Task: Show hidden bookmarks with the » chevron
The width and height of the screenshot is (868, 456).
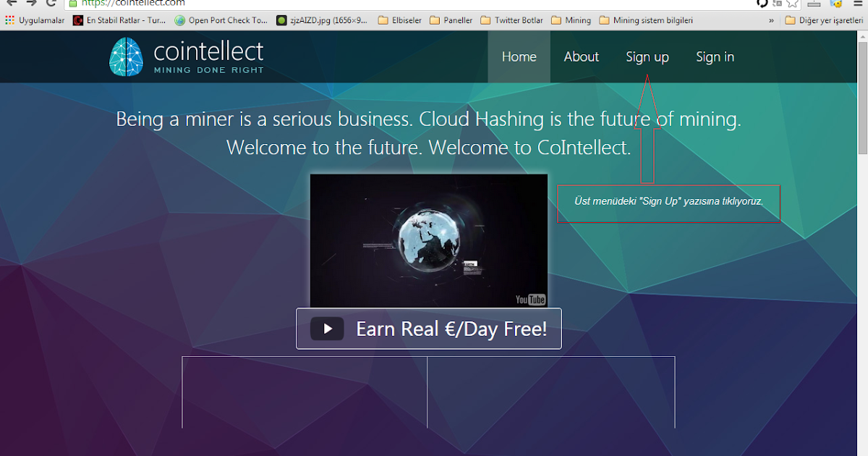Action: 771,20
